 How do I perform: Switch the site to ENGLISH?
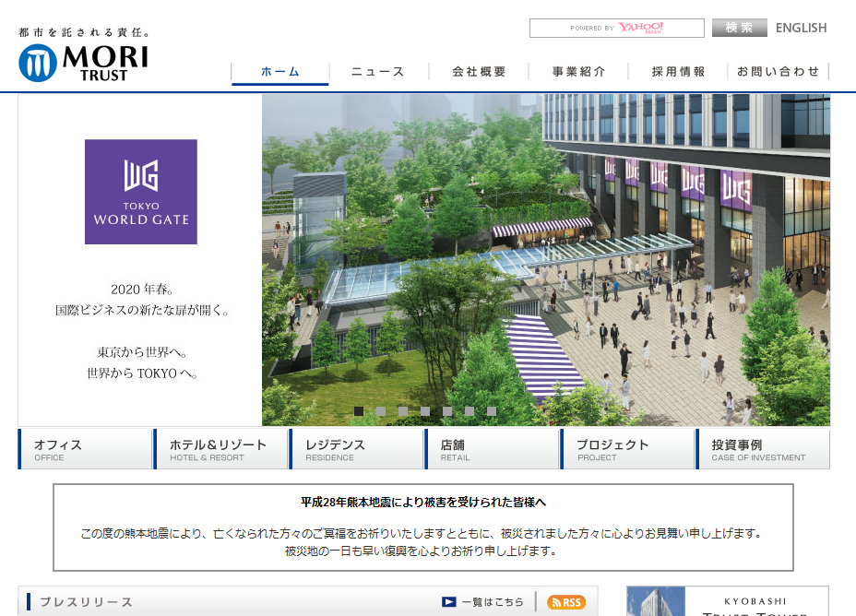(801, 28)
